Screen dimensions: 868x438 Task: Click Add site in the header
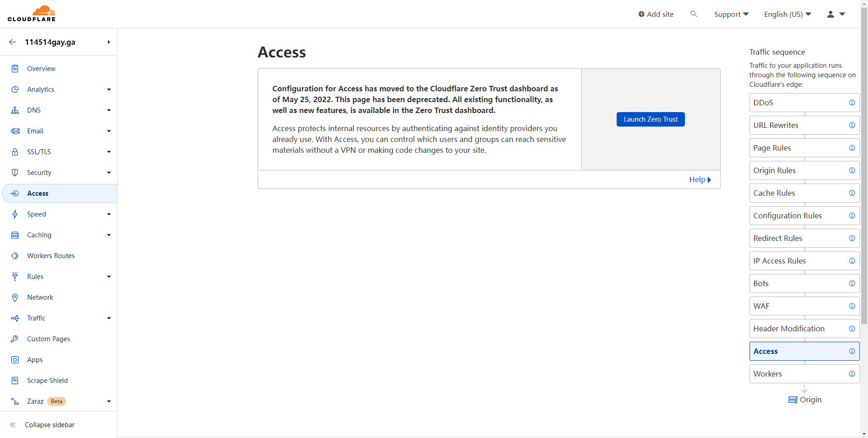[656, 14]
